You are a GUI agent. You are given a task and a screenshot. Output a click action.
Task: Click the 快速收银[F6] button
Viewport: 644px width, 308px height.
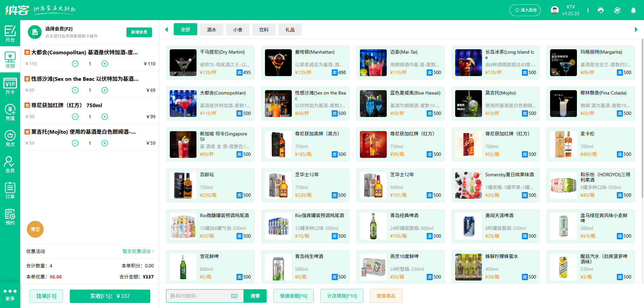tap(293, 296)
